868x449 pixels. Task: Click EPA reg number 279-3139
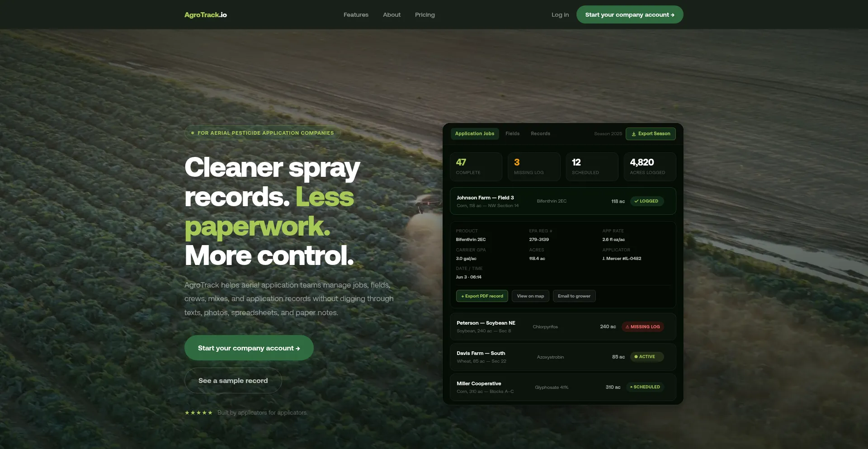coord(539,240)
